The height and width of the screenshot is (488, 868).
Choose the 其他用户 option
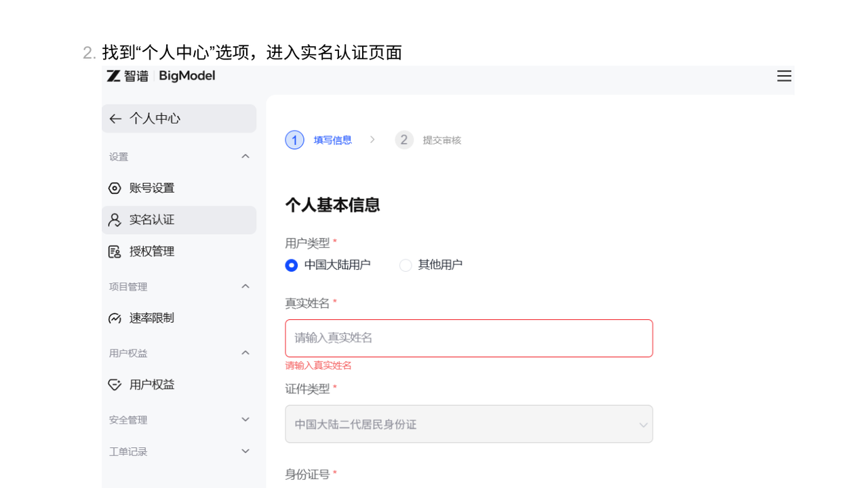click(x=405, y=265)
